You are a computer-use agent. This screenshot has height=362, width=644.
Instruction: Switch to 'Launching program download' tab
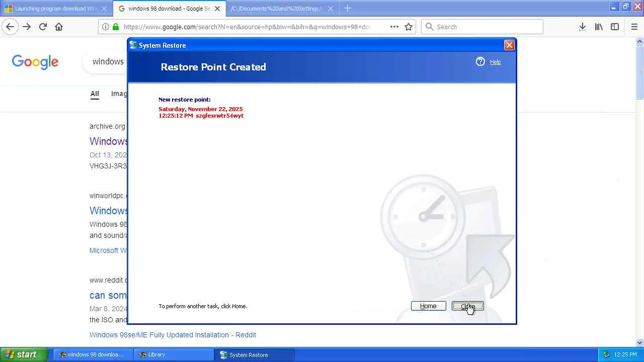pyautogui.click(x=56, y=9)
